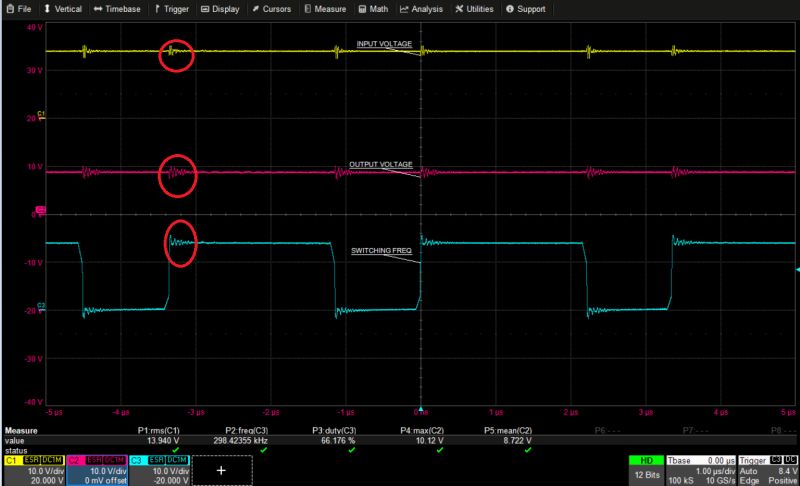This screenshot has width=800, height=486.
Task: Click the P2 status green checkmark
Action: pos(263,450)
